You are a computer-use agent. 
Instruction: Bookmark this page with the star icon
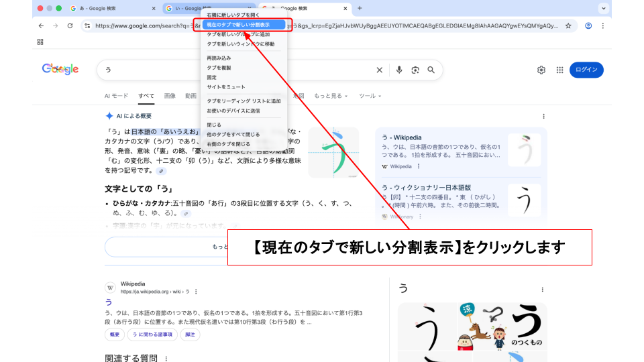click(568, 25)
